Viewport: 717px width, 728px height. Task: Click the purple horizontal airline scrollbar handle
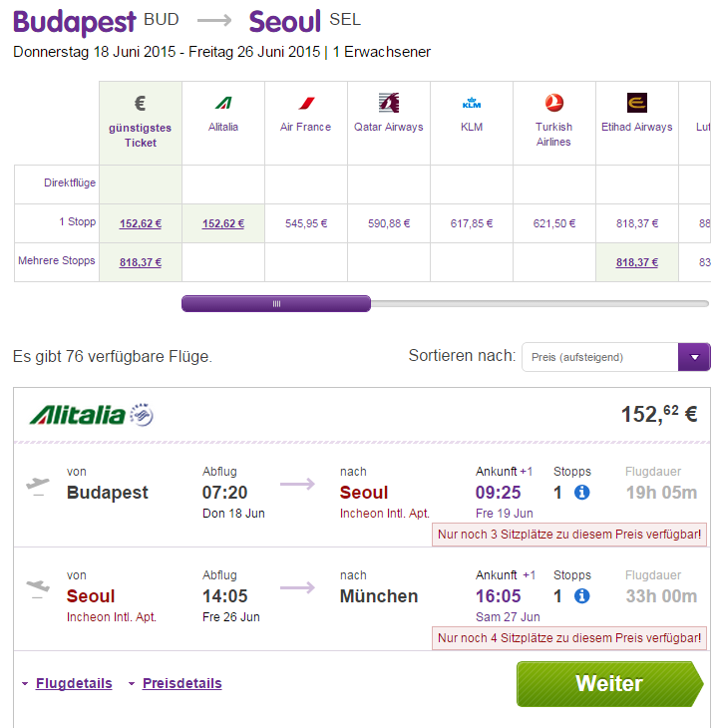[276, 304]
